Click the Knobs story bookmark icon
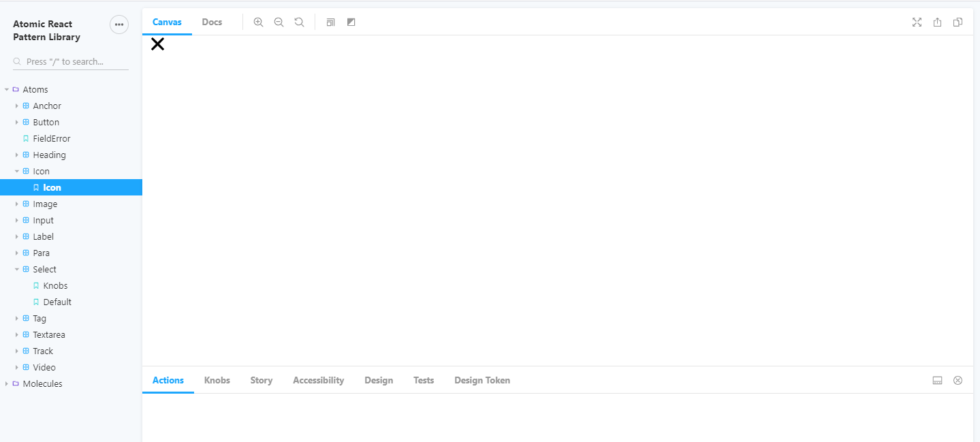Viewport: 980px width, 442px height. point(36,285)
